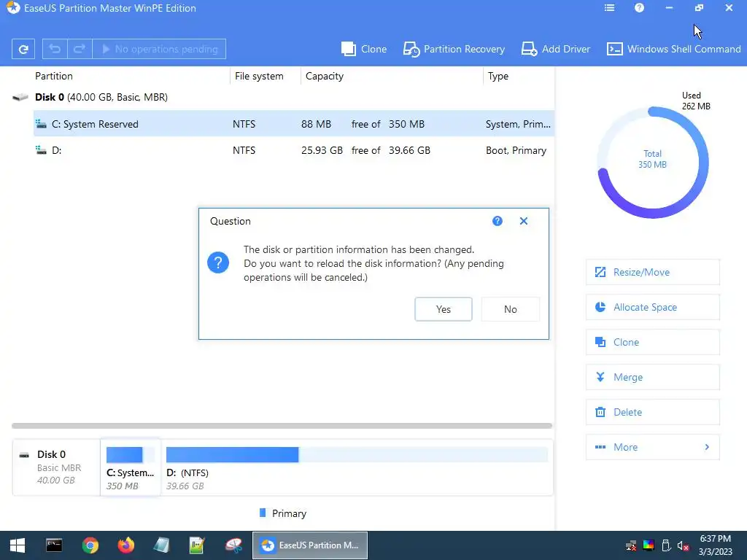Launch Chrome from the taskbar
The width and height of the screenshot is (747, 560).
tap(90, 545)
